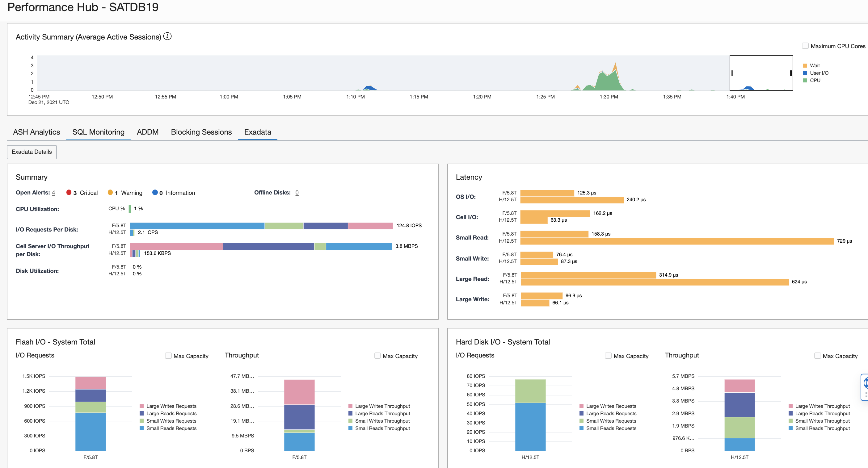Toggle the CPU legend marker
This screenshot has width=868, height=468.
[805, 81]
